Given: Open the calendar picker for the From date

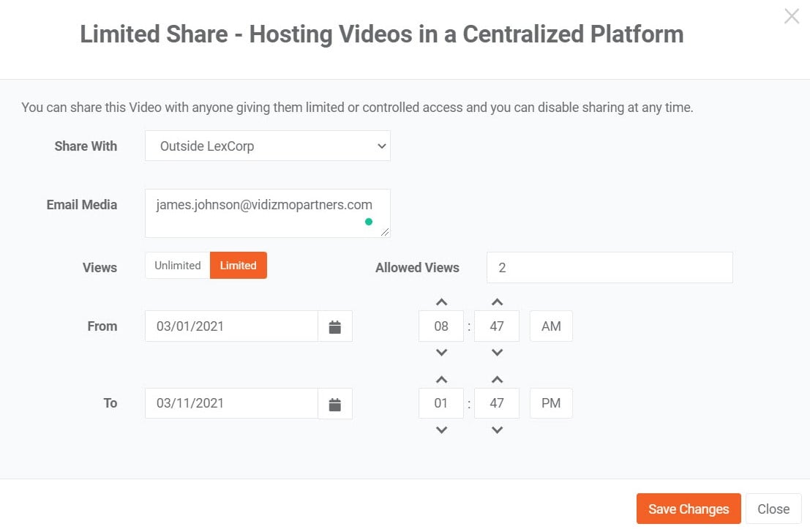Looking at the screenshot, I should point(335,326).
